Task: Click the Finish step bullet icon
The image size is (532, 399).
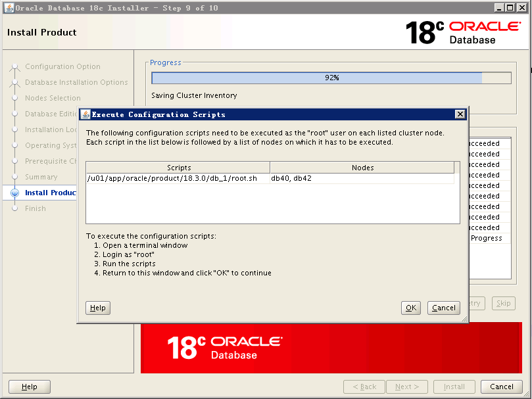Action: click(14, 208)
